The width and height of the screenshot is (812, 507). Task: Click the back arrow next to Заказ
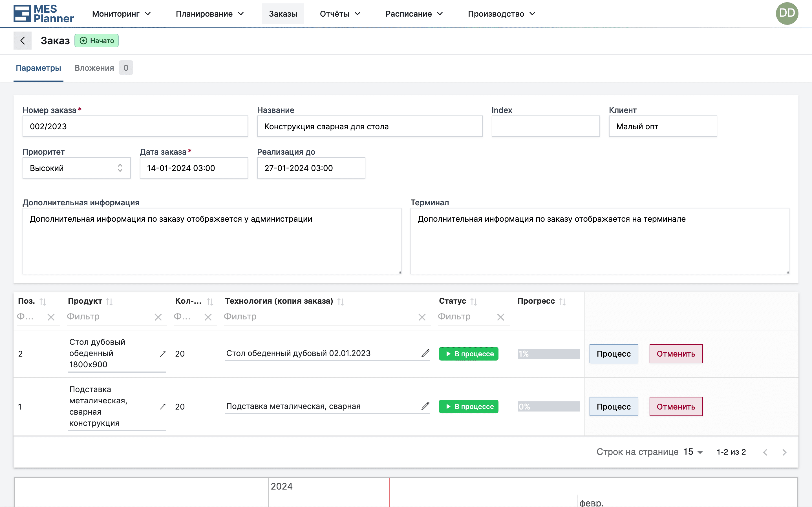click(x=23, y=40)
